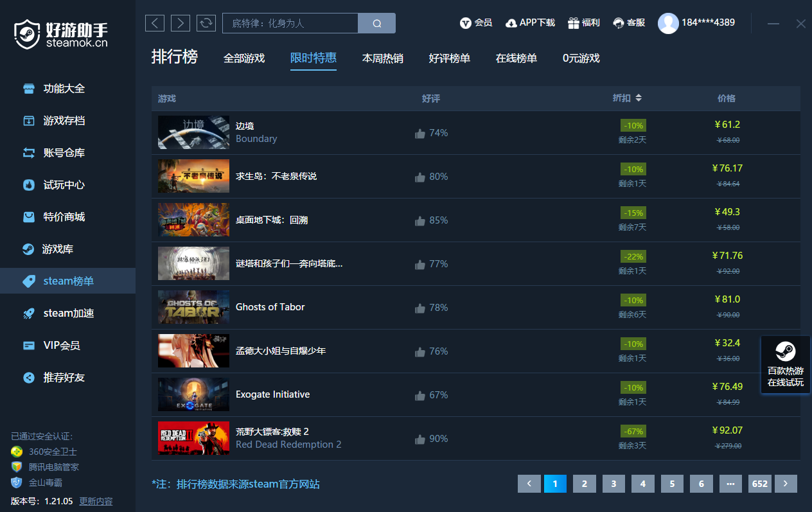Open the 福利 gift benefits link

tap(583, 23)
